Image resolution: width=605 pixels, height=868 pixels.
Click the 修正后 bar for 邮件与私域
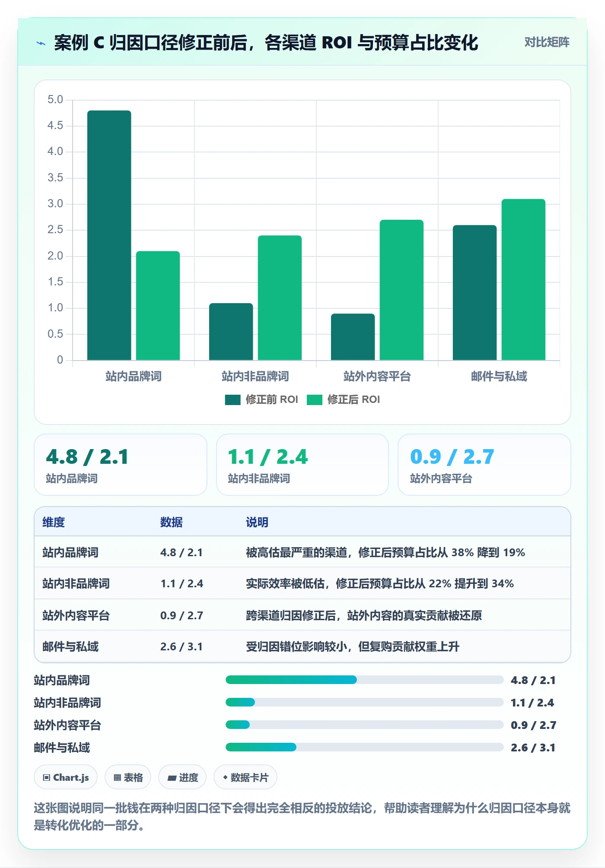(524, 280)
